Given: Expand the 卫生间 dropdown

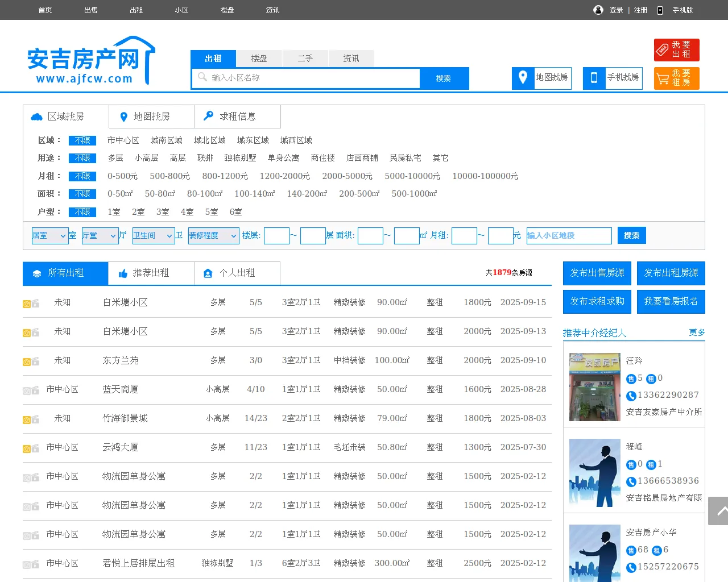Looking at the screenshot, I should tap(153, 236).
